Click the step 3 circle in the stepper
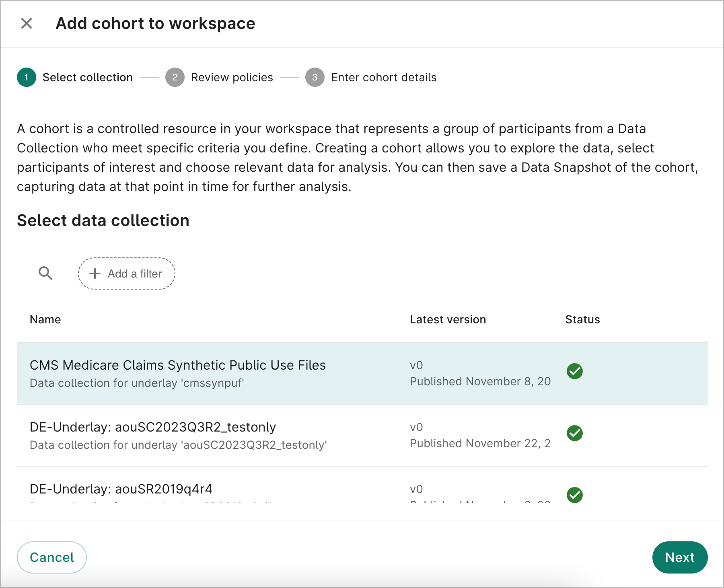This screenshot has height=588, width=724. coord(315,77)
